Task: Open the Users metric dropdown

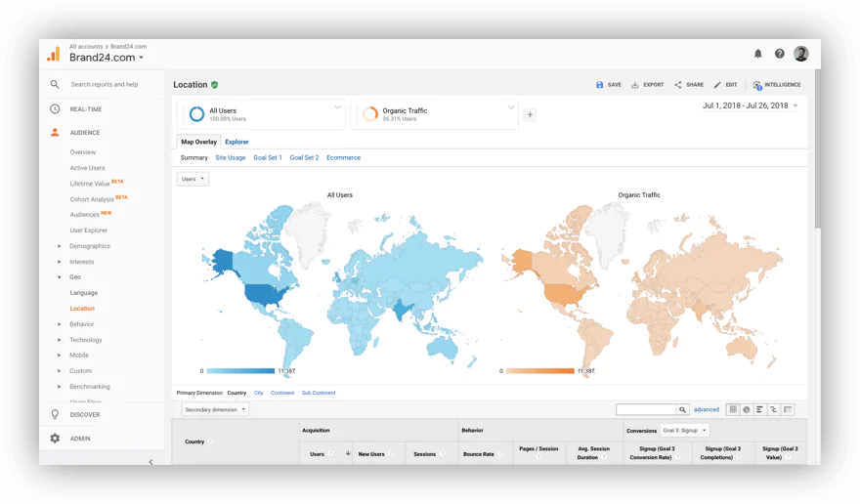Action: (x=193, y=179)
